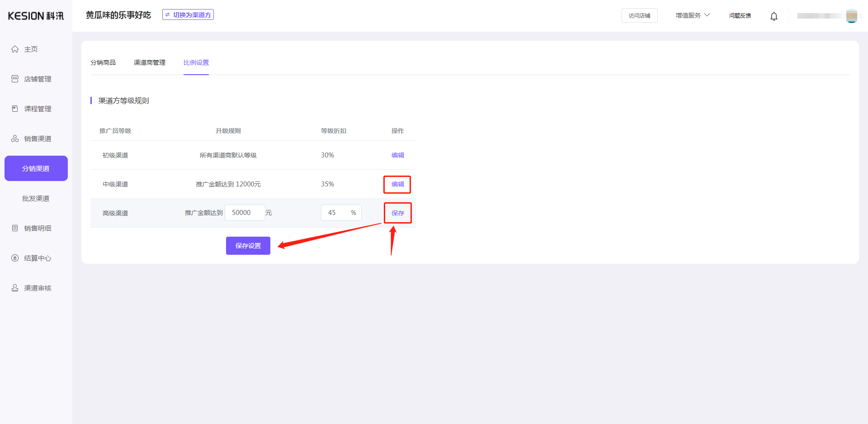Viewport: 868px width, 424px height.
Task: Click the user avatar in top bar
Action: click(851, 16)
